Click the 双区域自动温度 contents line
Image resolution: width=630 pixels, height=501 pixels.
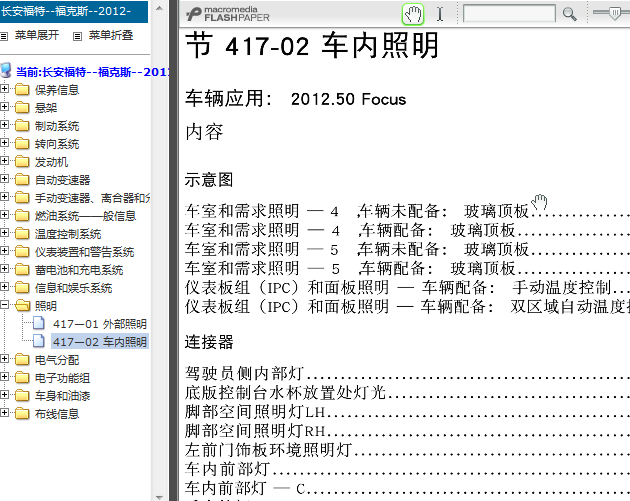(x=407, y=307)
